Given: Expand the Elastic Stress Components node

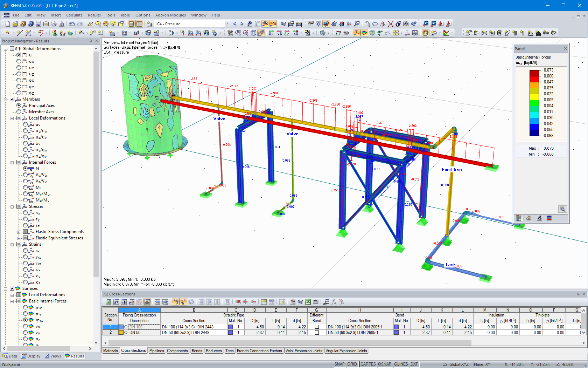Looking at the screenshot, I should pyautogui.click(x=19, y=231).
